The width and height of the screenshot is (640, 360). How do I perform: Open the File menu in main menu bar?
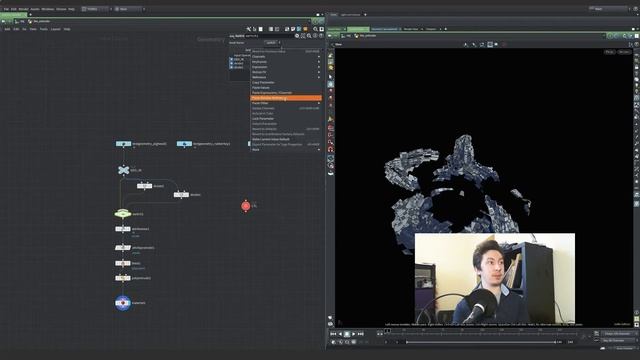coord(6,9)
